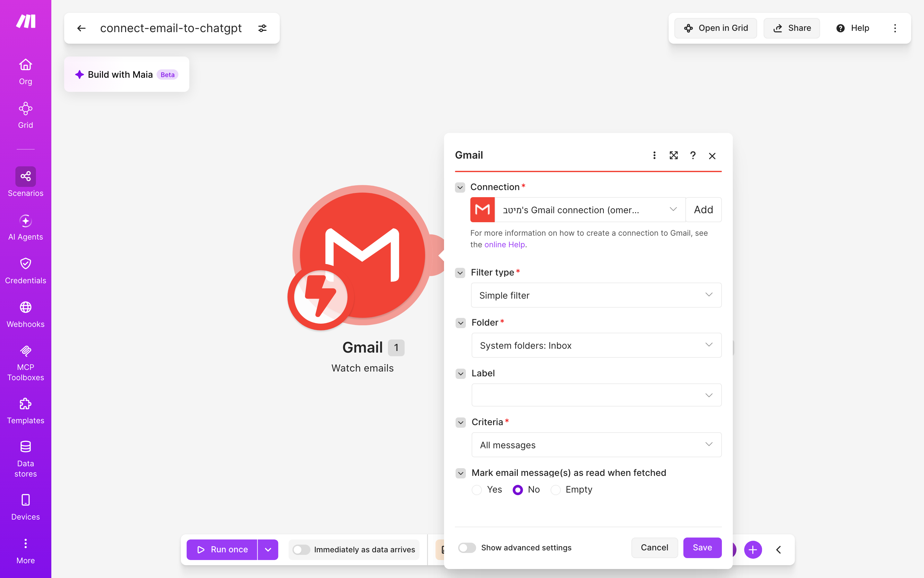Click Add connection button
The width and height of the screenshot is (924, 578).
point(703,209)
